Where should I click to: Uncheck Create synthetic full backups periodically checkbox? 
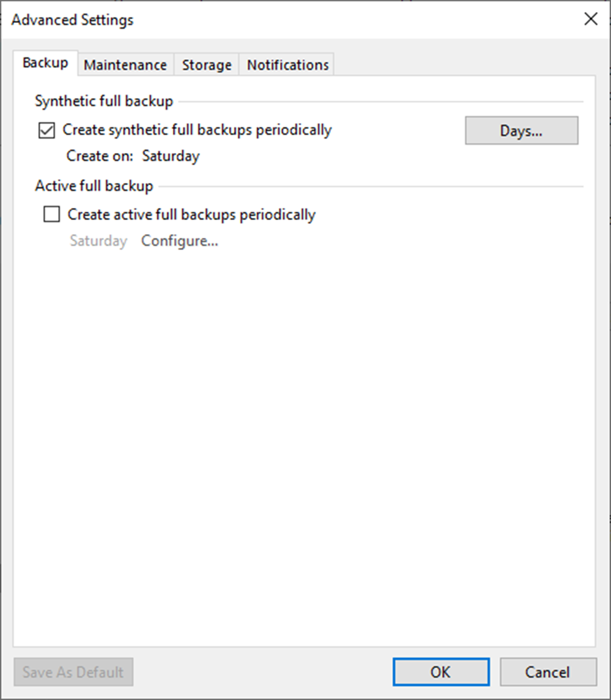click(47, 130)
